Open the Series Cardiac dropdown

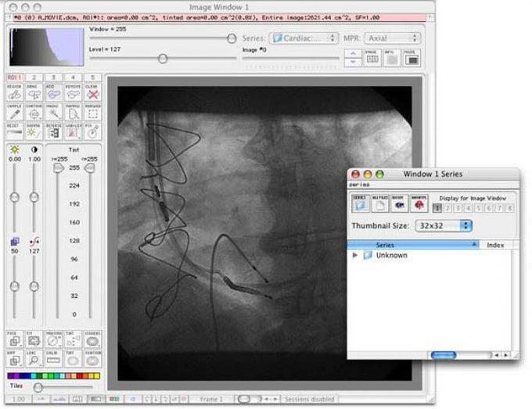(304, 38)
